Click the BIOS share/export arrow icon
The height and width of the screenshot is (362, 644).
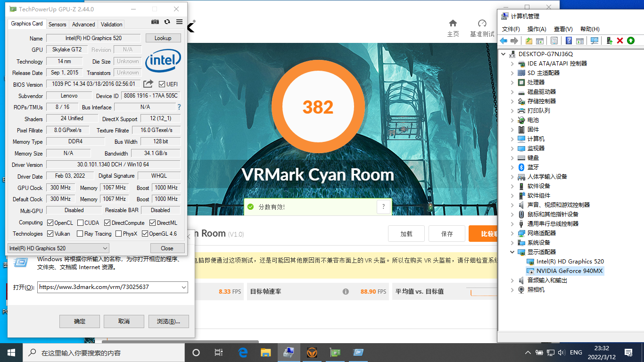148,84
